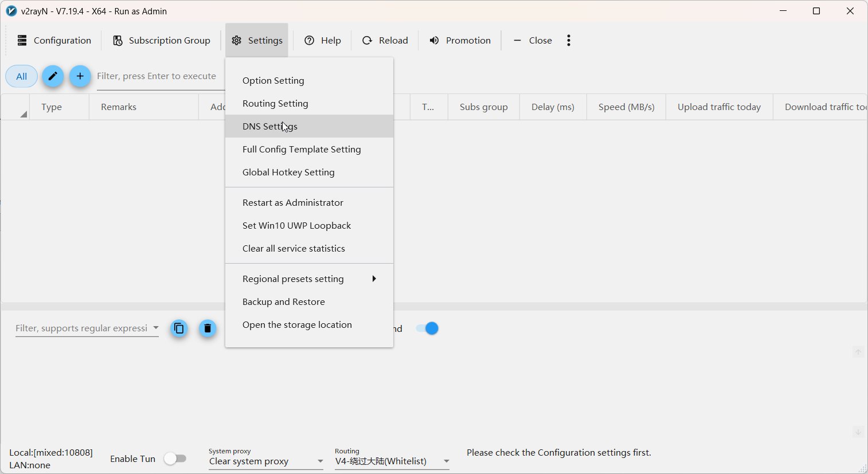This screenshot has width=868, height=474.
Task: Select Restart as Administrator
Action: (309, 202)
